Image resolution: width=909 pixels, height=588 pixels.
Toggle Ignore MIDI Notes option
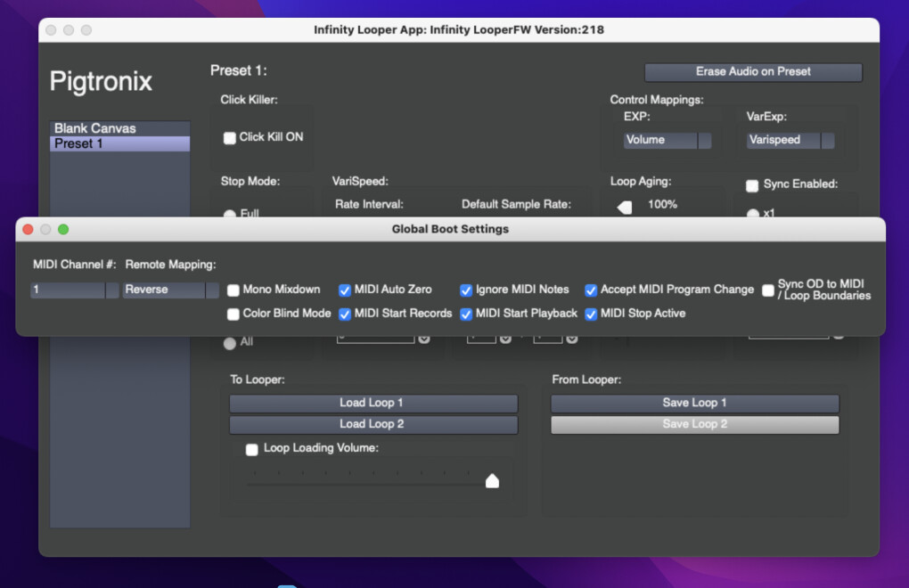(465, 290)
